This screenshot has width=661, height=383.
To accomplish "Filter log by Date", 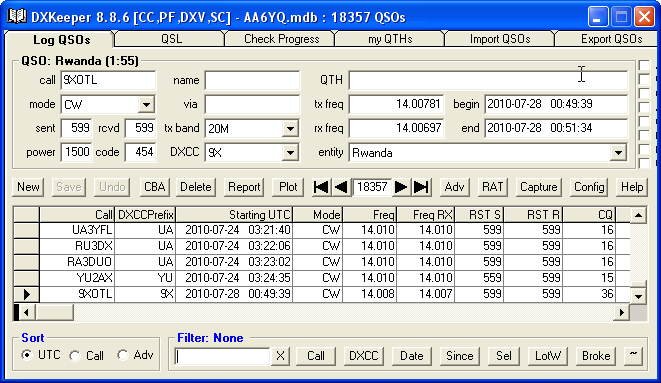I will (x=411, y=356).
